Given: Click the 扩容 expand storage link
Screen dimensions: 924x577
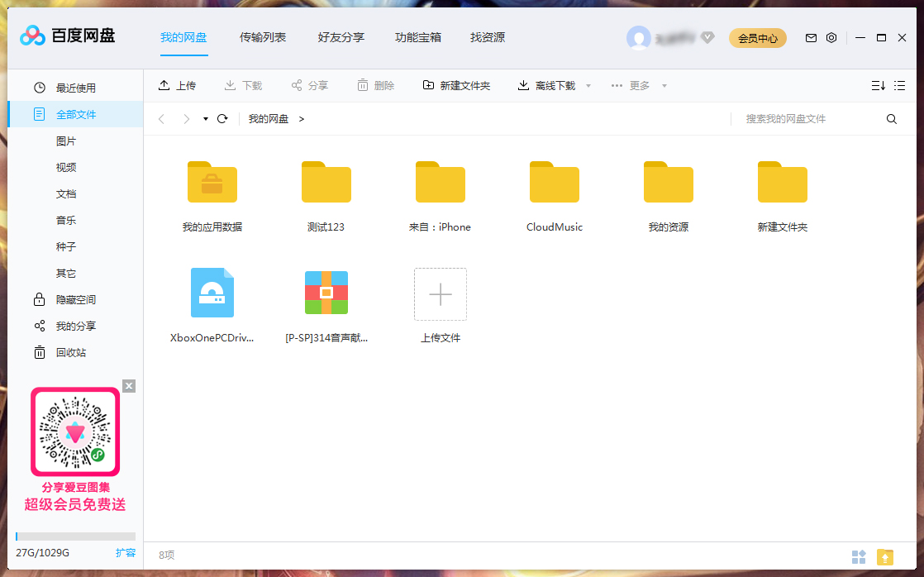Looking at the screenshot, I should 126,552.
